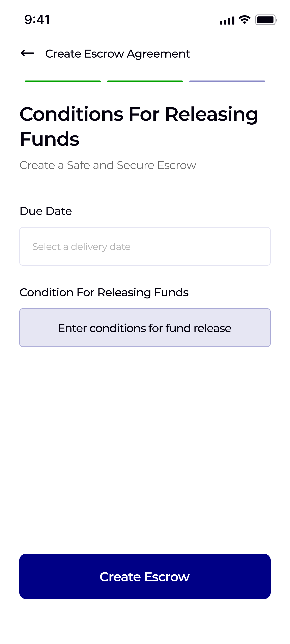Click the 'Condition For Releasing Funds' label

104,292
